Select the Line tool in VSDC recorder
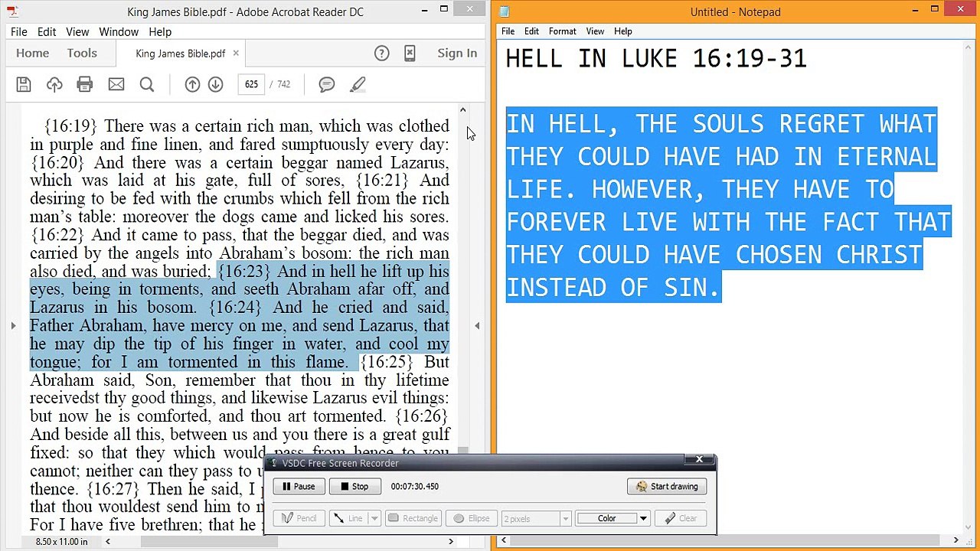 [348, 518]
